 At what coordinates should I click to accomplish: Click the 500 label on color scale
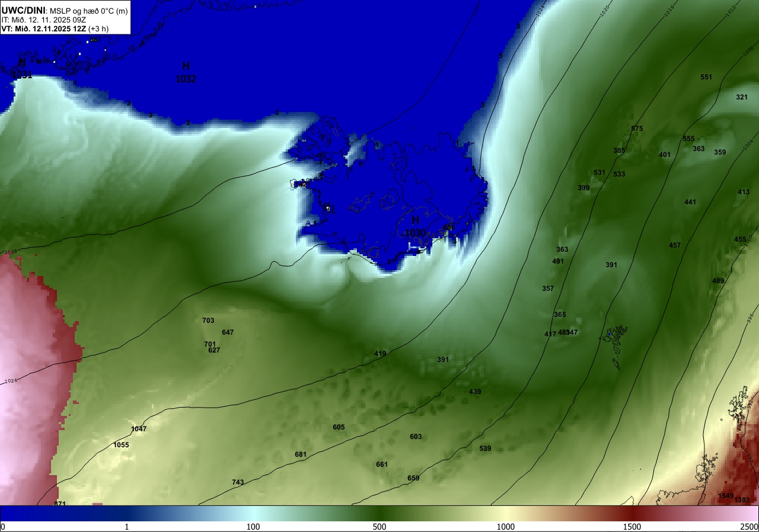379,527
